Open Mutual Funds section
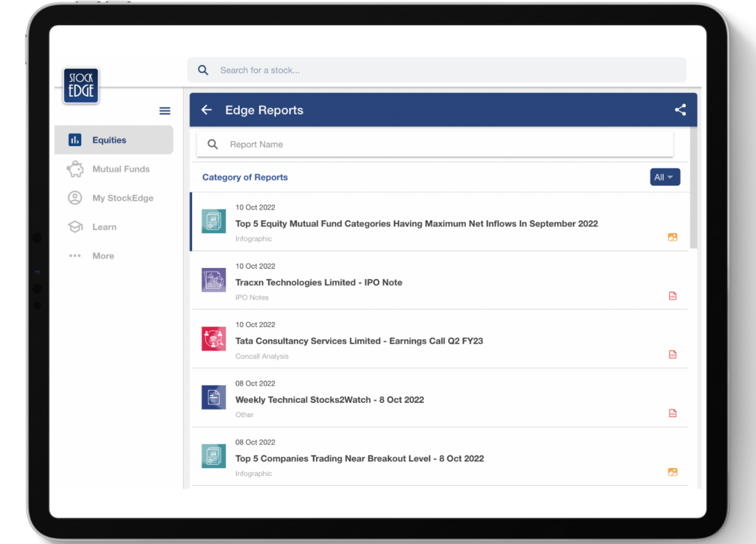 114,169
